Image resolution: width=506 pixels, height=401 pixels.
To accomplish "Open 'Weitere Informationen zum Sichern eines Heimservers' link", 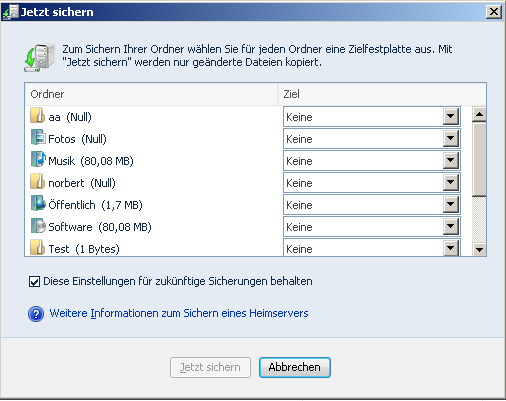I will point(179,313).
